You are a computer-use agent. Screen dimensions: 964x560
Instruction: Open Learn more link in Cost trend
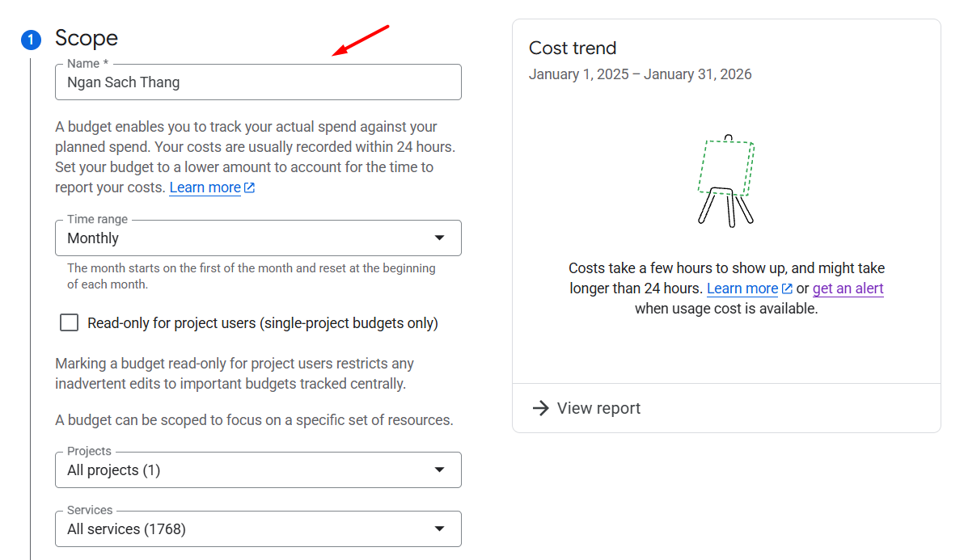click(742, 288)
